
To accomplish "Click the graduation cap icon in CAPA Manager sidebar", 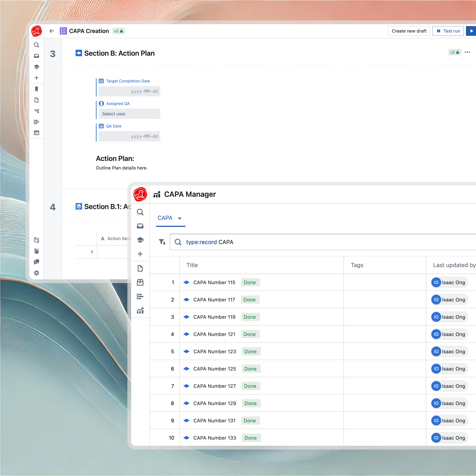I will (140, 240).
